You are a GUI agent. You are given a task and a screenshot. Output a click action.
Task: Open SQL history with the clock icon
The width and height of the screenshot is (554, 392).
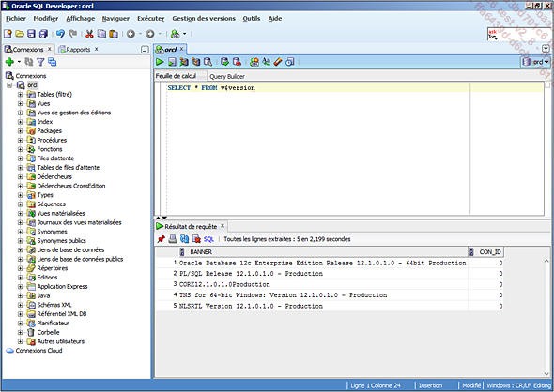(290, 62)
